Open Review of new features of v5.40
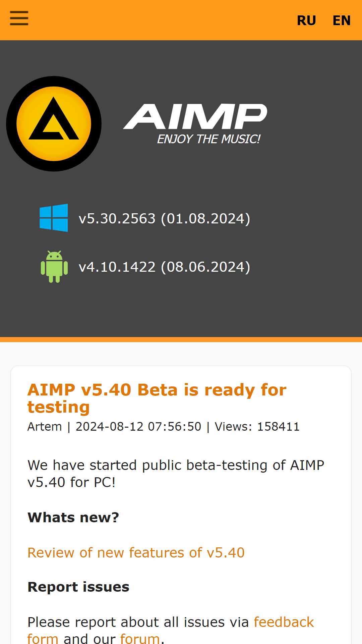Image resolution: width=362 pixels, height=644 pixels. click(x=136, y=553)
